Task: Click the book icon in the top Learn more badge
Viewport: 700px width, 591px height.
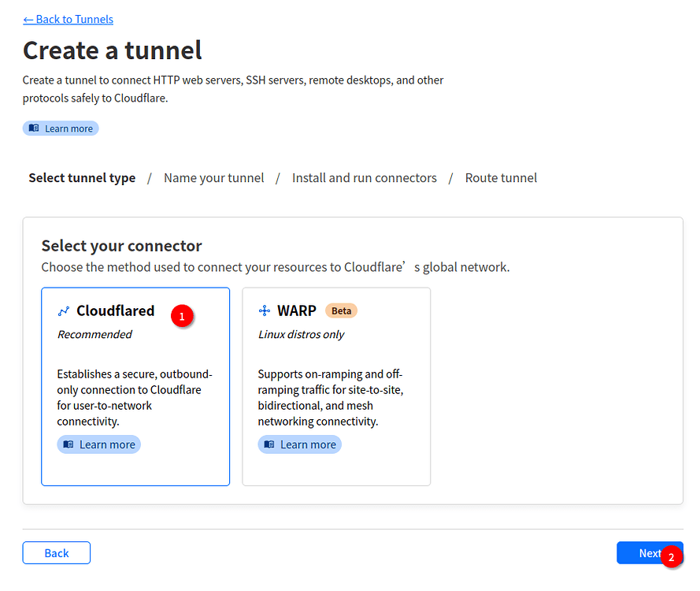Action: (34, 128)
